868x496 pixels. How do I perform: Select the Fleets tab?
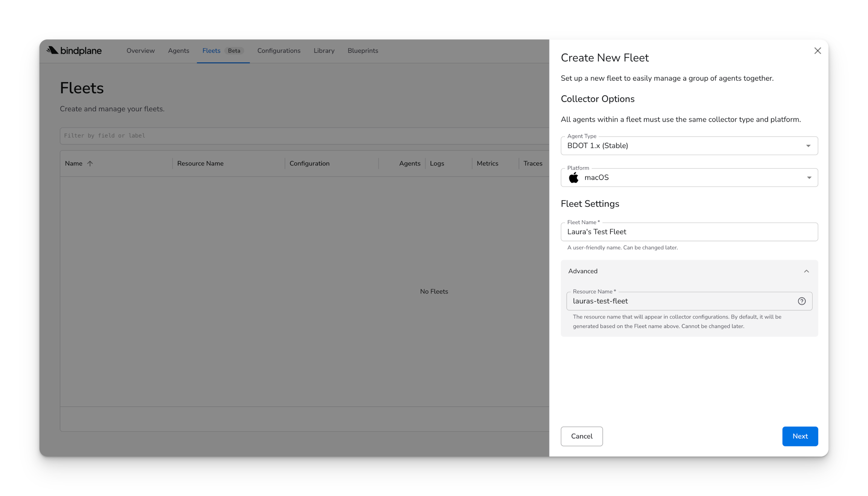(x=211, y=51)
